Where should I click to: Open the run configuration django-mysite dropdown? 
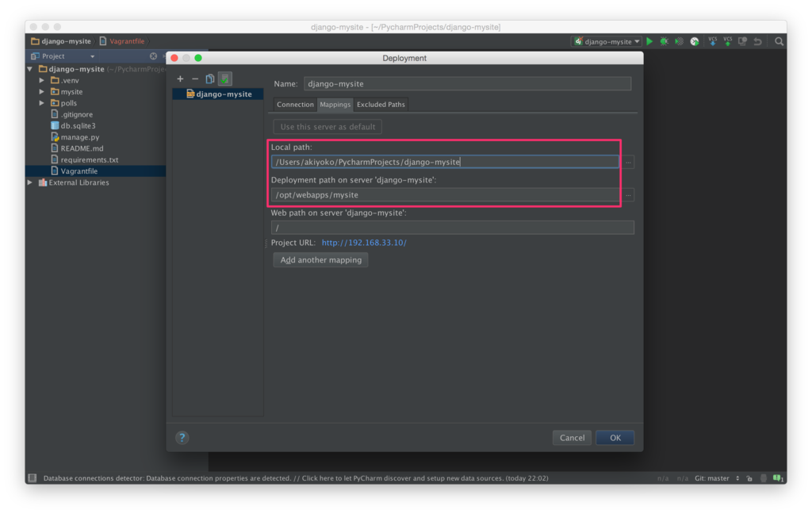(x=607, y=41)
